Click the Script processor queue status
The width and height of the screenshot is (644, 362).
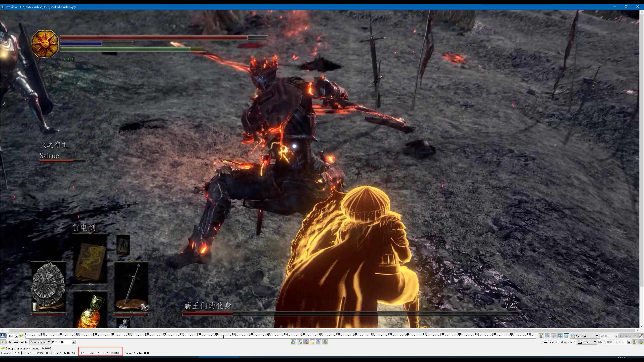[x=26, y=348]
